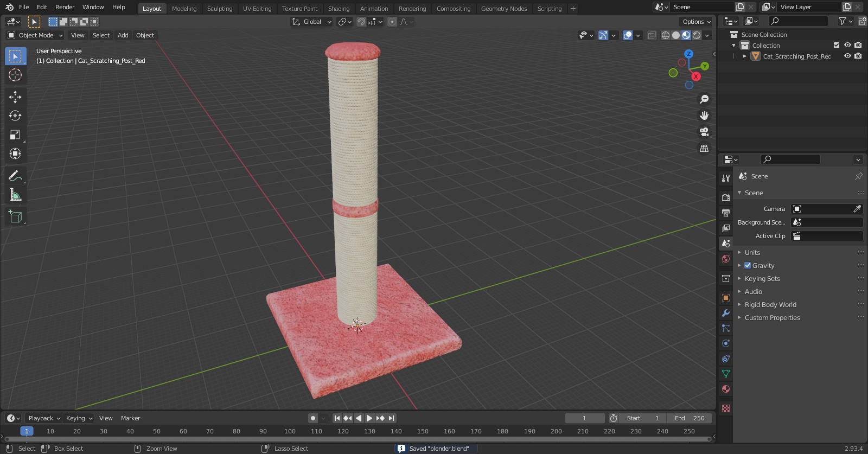Hide Collection in viewport with eye icon
This screenshot has height=454, width=868.
point(847,45)
